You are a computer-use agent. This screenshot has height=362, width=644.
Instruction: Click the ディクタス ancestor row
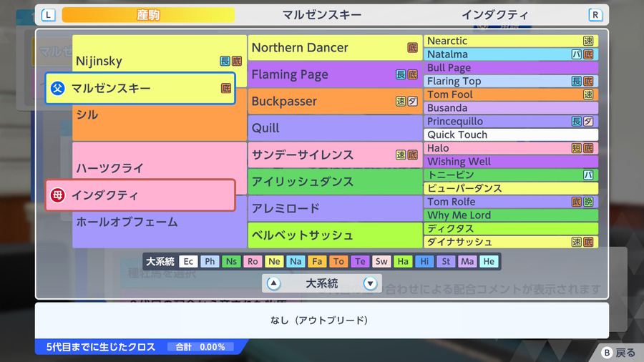tap(511, 229)
